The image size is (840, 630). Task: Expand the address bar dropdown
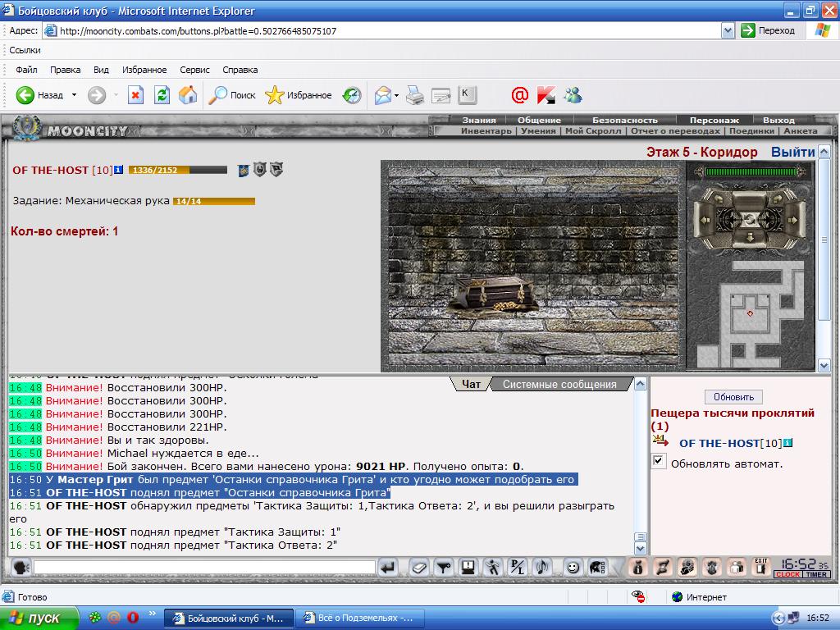(x=728, y=30)
